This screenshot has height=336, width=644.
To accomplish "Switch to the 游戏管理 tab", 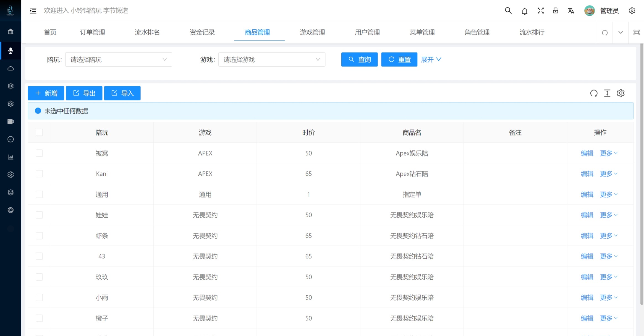I will pos(313,32).
